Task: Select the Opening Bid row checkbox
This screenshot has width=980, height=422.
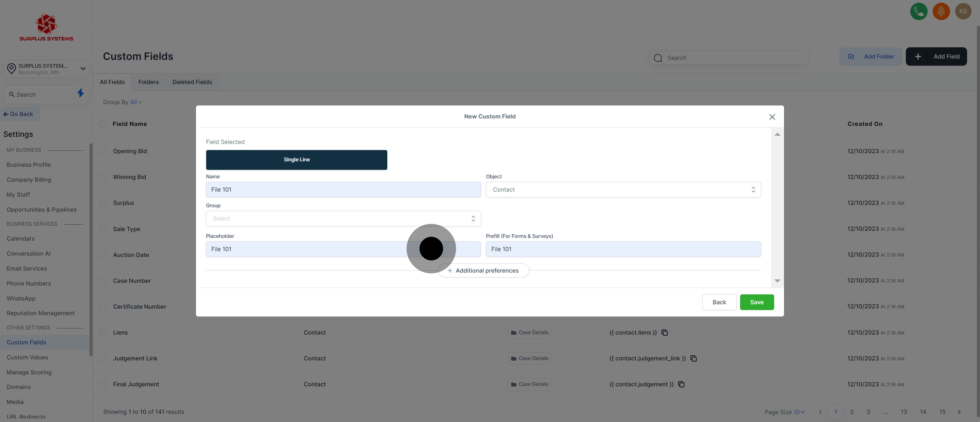Action: pos(103,151)
